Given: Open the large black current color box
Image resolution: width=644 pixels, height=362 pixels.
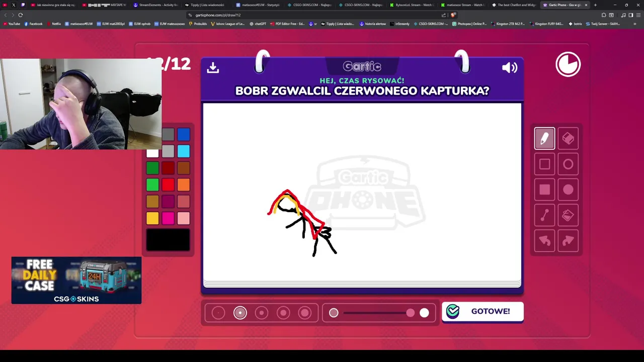Looking at the screenshot, I should pos(168,240).
